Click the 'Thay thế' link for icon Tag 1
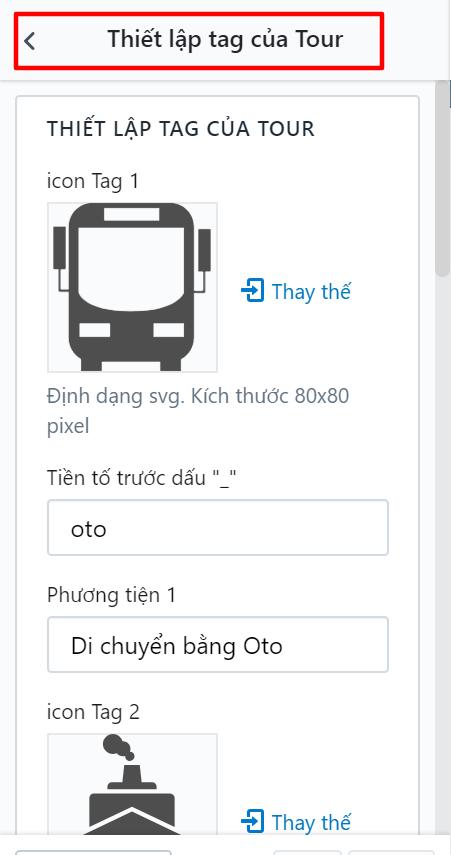The image size is (451, 855). 311,291
